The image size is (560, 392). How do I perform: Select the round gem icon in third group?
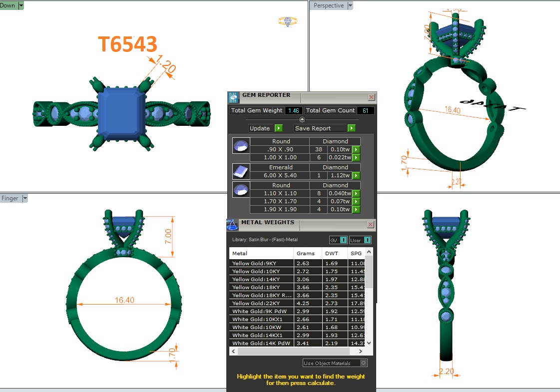coord(241,190)
